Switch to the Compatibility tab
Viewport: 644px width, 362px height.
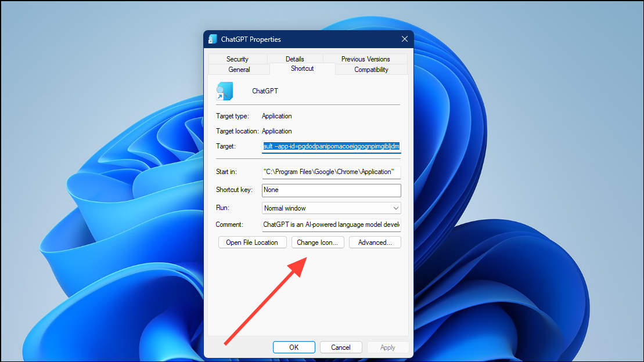pos(370,69)
